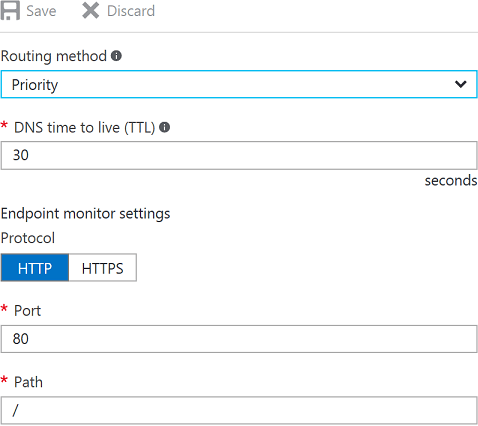Viewport: 478px width, 426px height.
Task: Click the Protocol label
Action: tap(28, 238)
